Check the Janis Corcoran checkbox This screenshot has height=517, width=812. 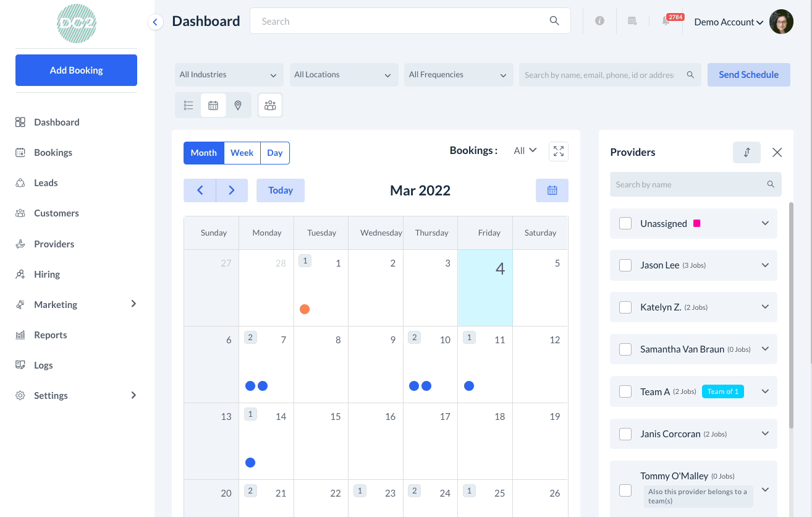tap(625, 434)
